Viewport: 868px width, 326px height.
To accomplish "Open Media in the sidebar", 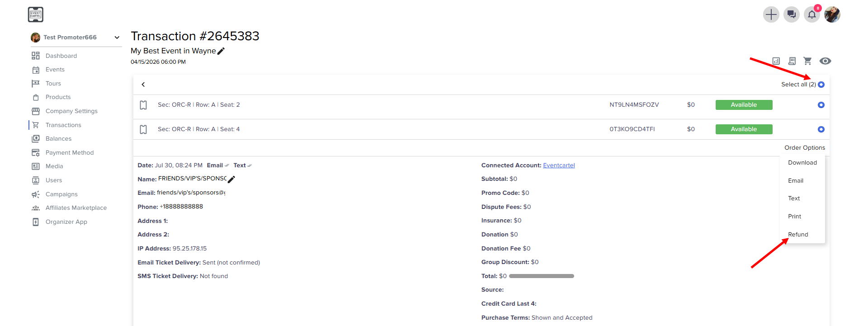I will [x=54, y=166].
